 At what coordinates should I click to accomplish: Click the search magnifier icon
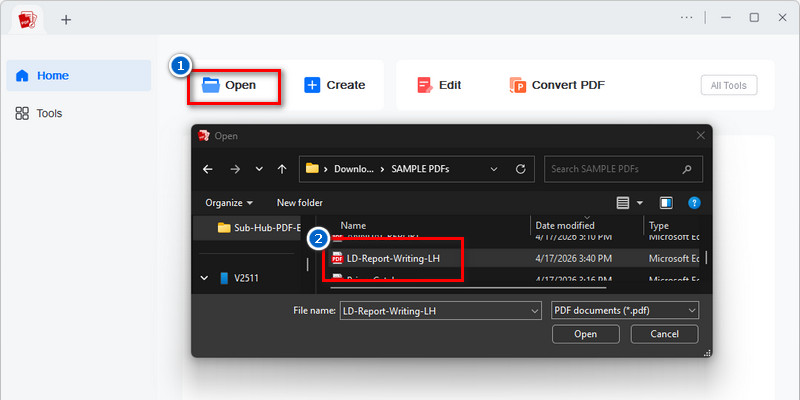(x=687, y=169)
